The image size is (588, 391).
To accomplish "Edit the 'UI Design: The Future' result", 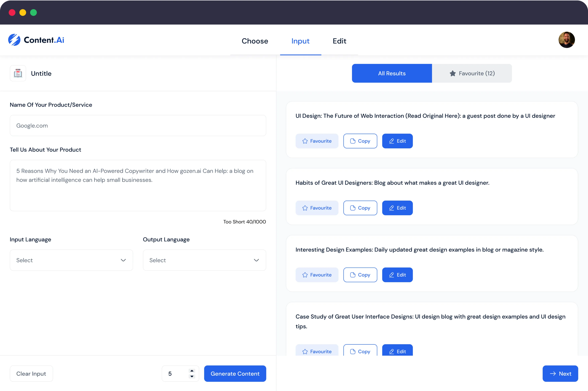I will pyautogui.click(x=397, y=141).
